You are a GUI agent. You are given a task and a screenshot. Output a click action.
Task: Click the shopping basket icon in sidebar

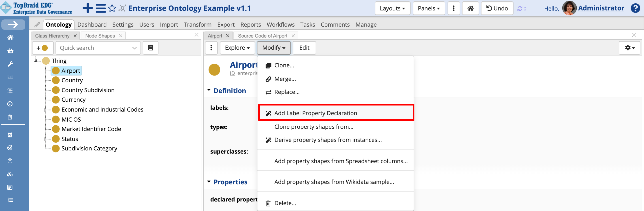(x=10, y=51)
